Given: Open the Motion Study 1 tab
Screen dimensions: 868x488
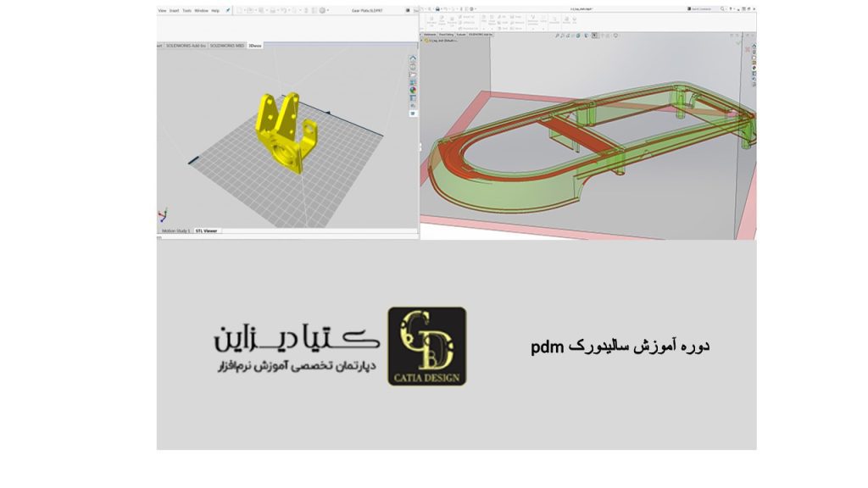Looking at the screenshot, I should pyautogui.click(x=176, y=230).
